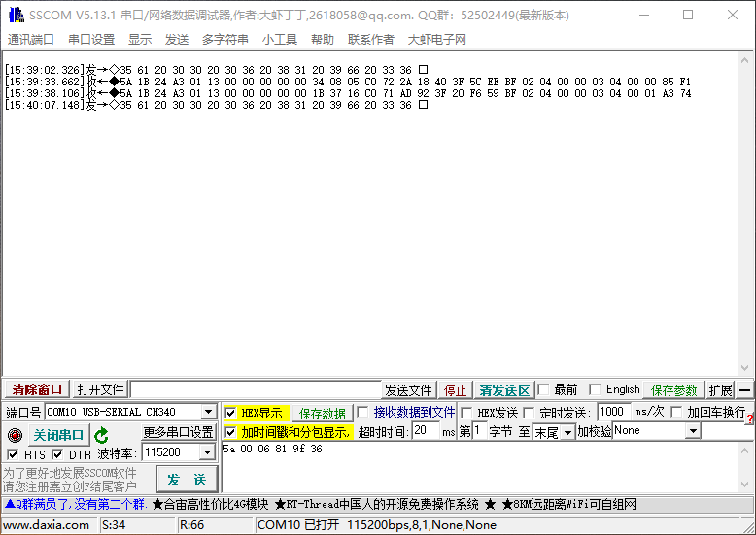This screenshot has height=535, width=756.
Task: Click the 第 1 字节 start byte field
Action: pos(480,430)
